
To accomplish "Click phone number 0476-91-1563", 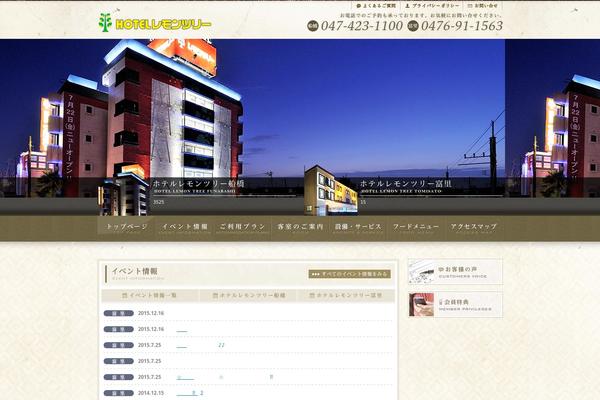I will (462, 26).
